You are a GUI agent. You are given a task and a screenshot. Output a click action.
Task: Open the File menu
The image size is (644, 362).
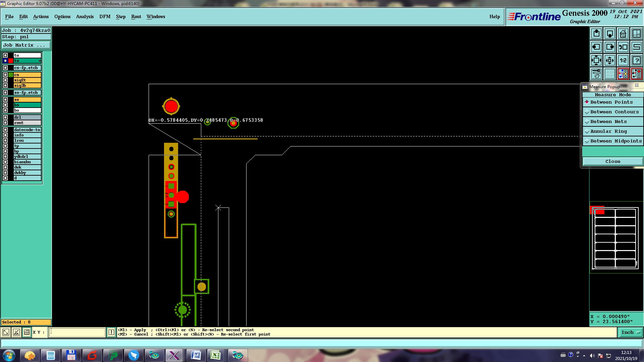pyautogui.click(x=9, y=16)
